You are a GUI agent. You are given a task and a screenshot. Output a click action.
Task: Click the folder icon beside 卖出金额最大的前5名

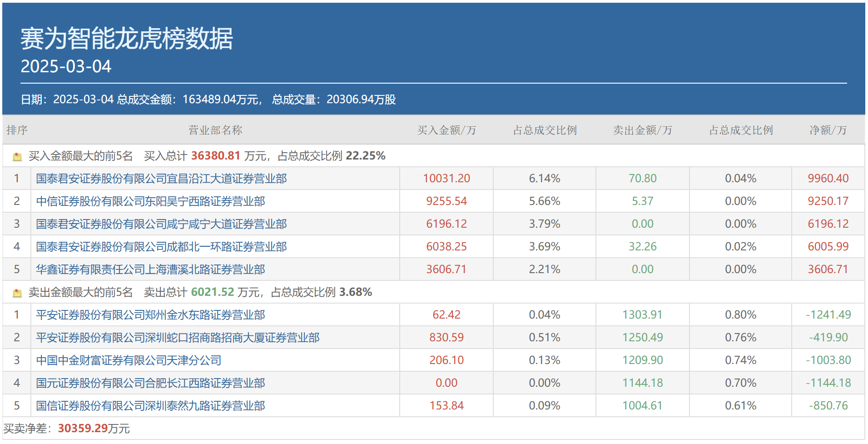click(x=17, y=293)
